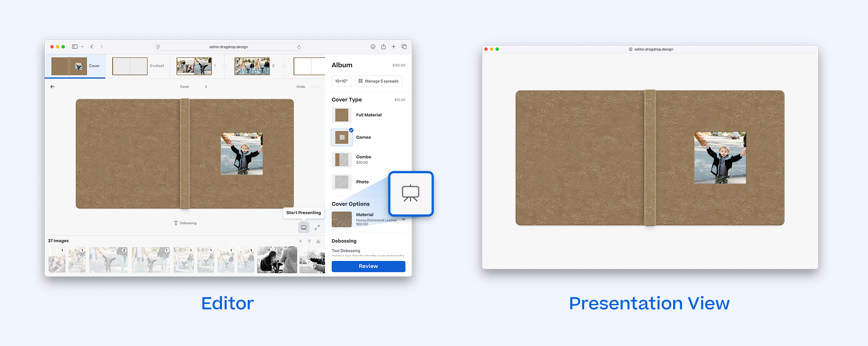Screen dimensions: 868x346
Task: Open the browser downloads icon
Action: [373, 47]
